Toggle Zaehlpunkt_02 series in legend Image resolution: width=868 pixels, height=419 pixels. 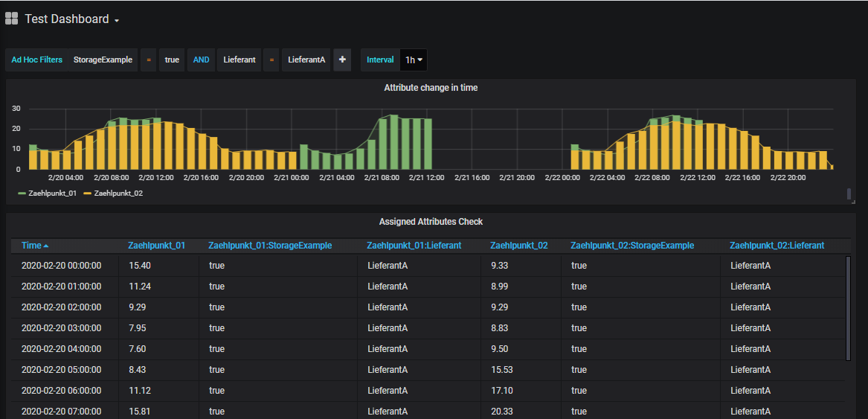coord(118,193)
